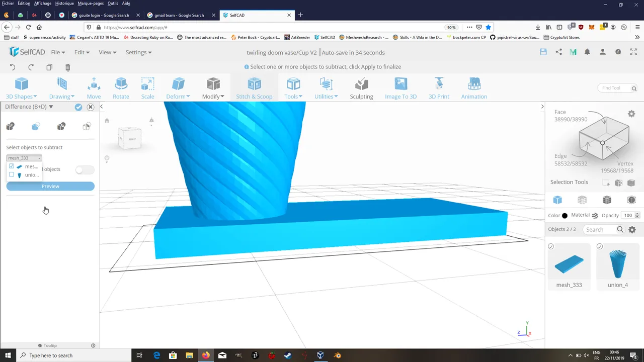This screenshot has width=644, height=362.
Task: Open the Edit menu
Action: click(82, 52)
